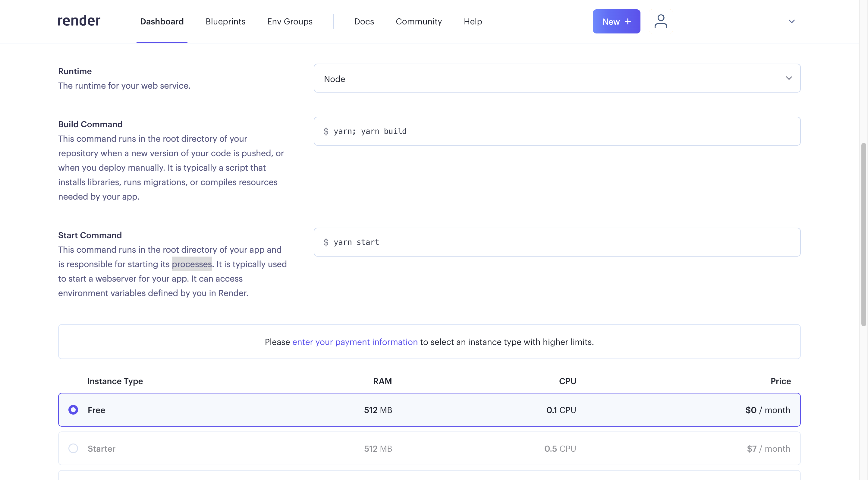Viewport: 868px width, 480px height.
Task: Switch to the Blueprints tab
Action: click(225, 21)
